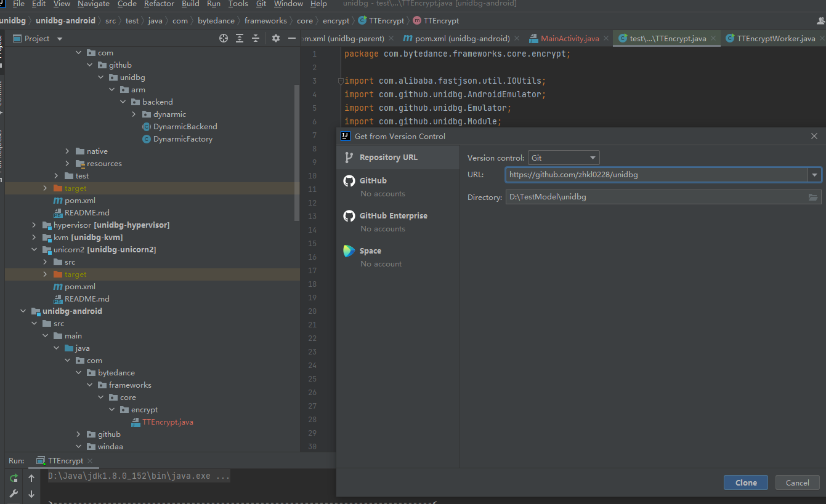Expand all nodes in Project panel

(x=240, y=38)
